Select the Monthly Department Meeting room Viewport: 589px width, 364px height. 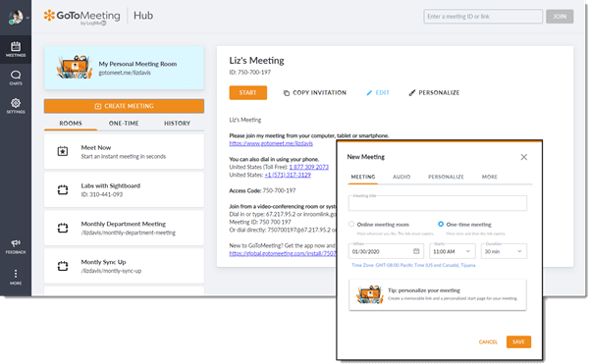tap(124, 228)
